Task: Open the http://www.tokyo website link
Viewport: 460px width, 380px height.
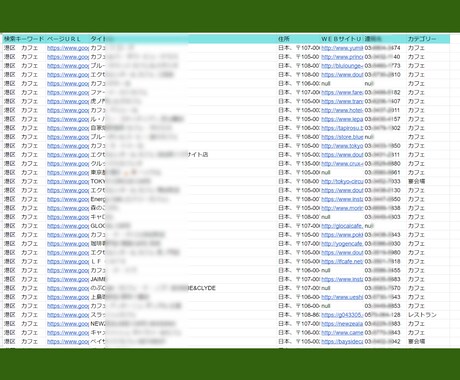Action: [342, 146]
